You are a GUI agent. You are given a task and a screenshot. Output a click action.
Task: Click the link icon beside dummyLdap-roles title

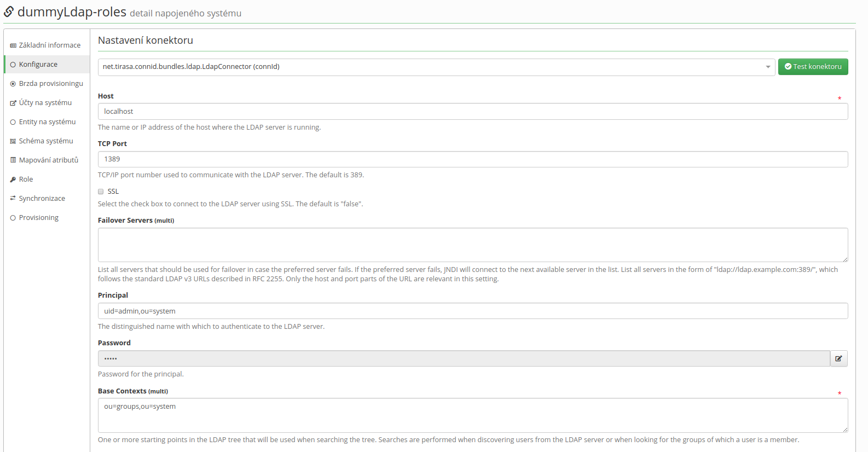9,12
